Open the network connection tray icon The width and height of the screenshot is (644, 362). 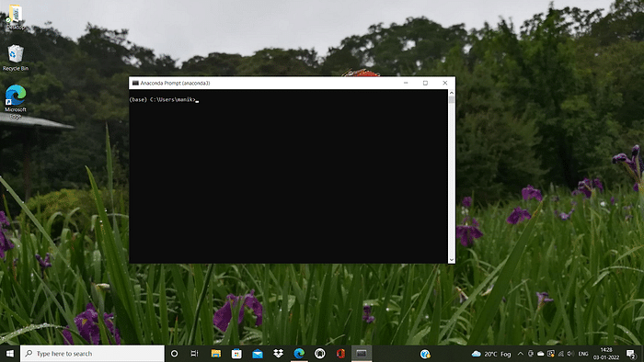click(560, 354)
